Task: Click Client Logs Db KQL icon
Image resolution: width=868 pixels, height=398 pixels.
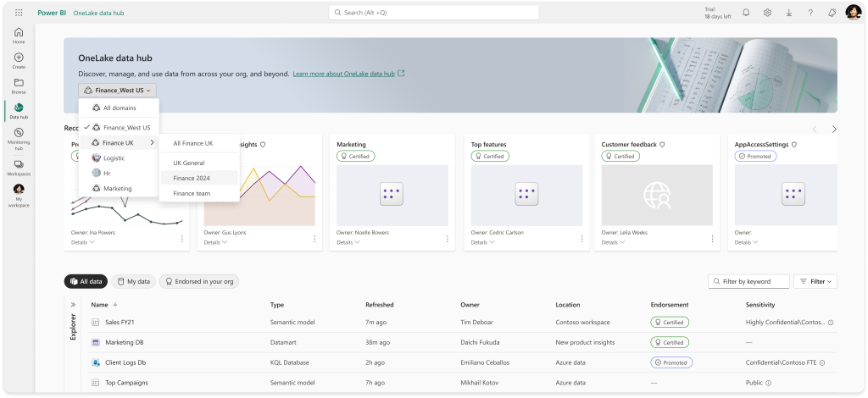Action: coord(95,362)
